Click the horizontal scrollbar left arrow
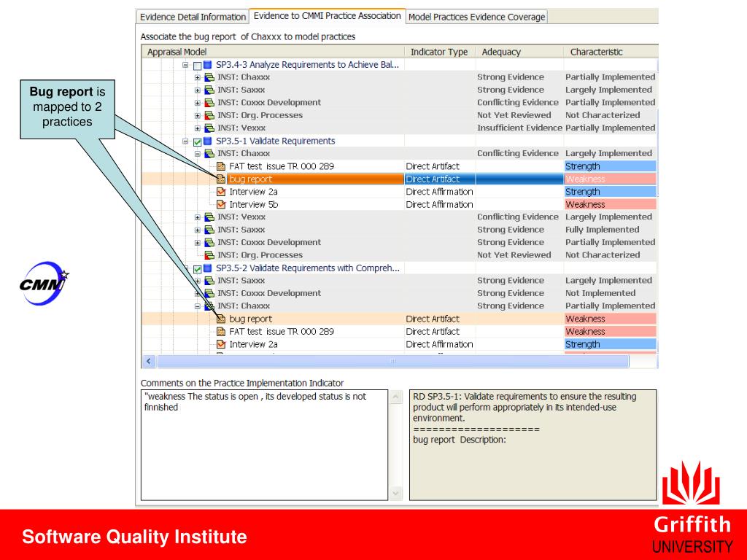 149,362
